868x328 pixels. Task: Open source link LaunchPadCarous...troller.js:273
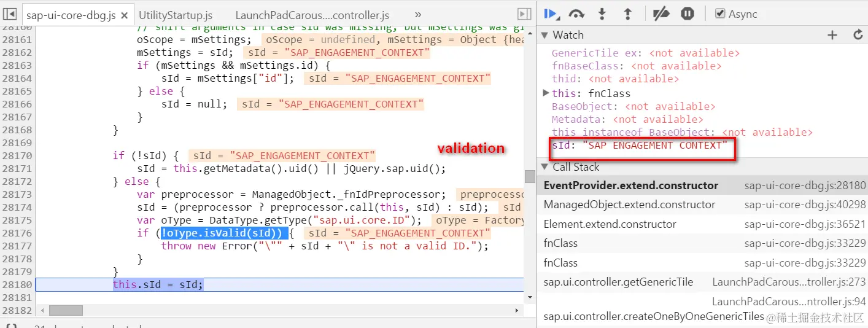point(789,282)
